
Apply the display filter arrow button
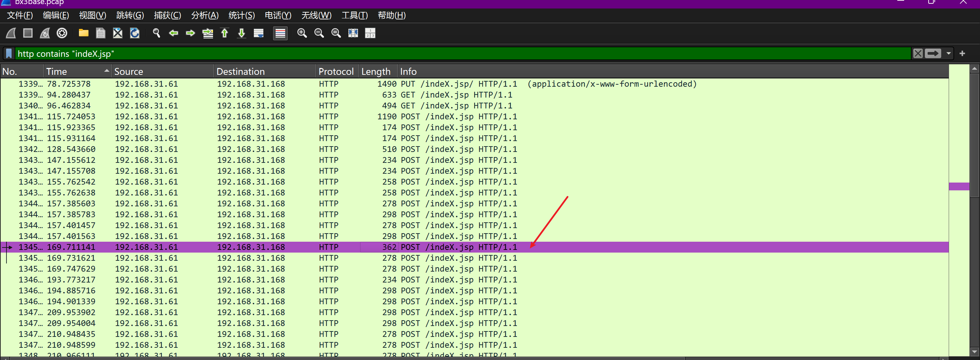pyautogui.click(x=933, y=54)
